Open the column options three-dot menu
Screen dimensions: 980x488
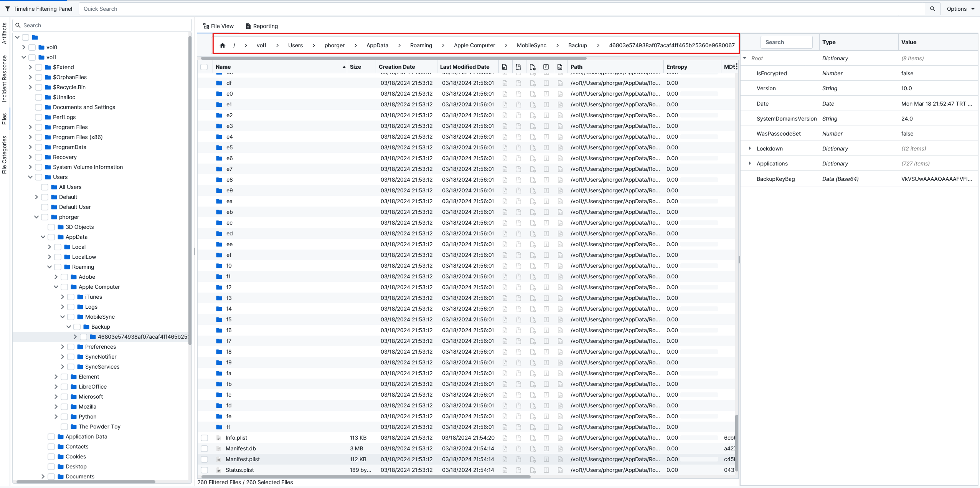pos(736,66)
